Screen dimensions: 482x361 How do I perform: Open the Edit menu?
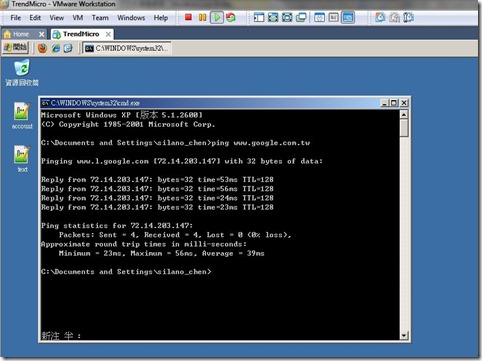35,18
